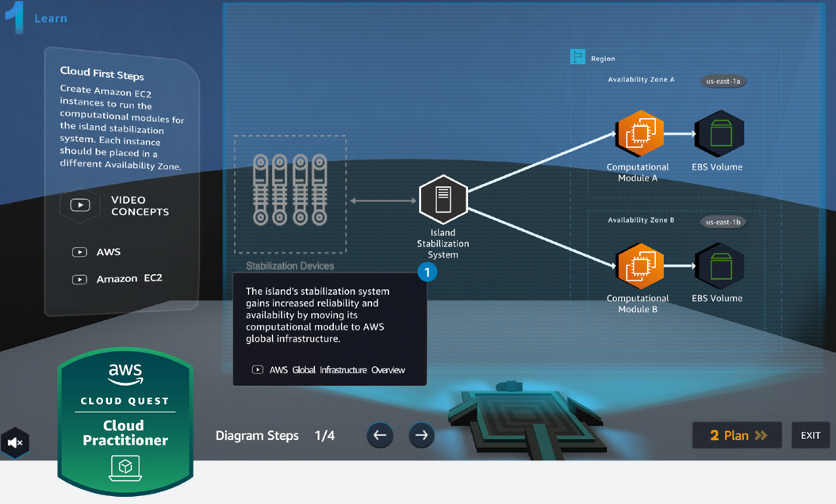
Task: Click the Diagram Steps 1/4 counter
Action: pyautogui.click(x=275, y=435)
